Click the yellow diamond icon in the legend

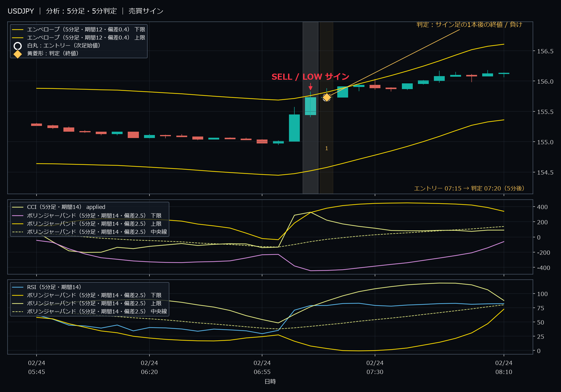pyautogui.click(x=18, y=54)
